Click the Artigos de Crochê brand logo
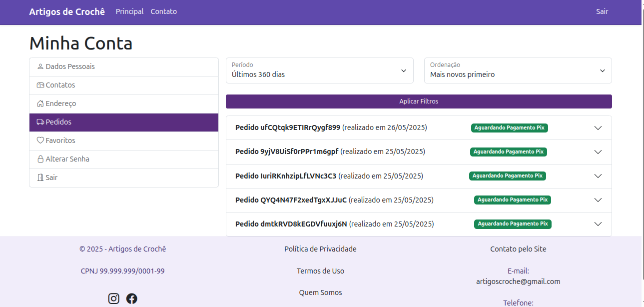Screen dimensions: 644x307 pos(67,11)
